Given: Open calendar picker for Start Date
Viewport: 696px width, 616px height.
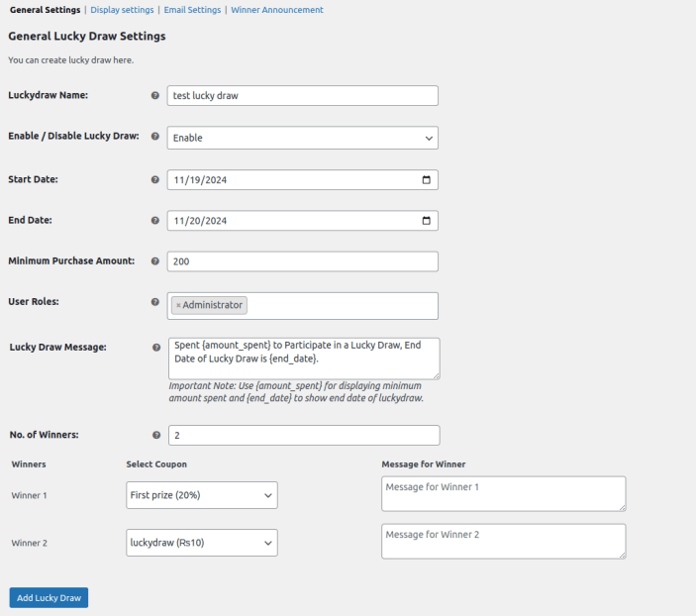Looking at the screenshot, I should point(427,180).
